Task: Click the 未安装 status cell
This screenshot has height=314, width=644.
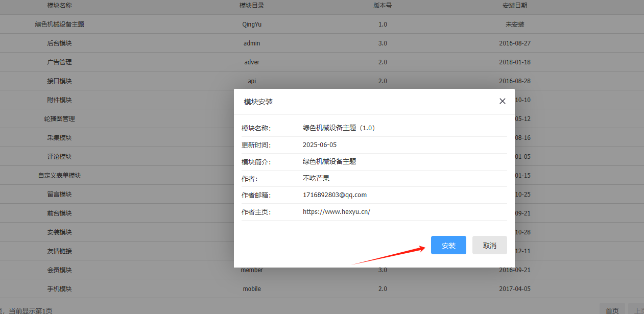Action: click(515, 25)
